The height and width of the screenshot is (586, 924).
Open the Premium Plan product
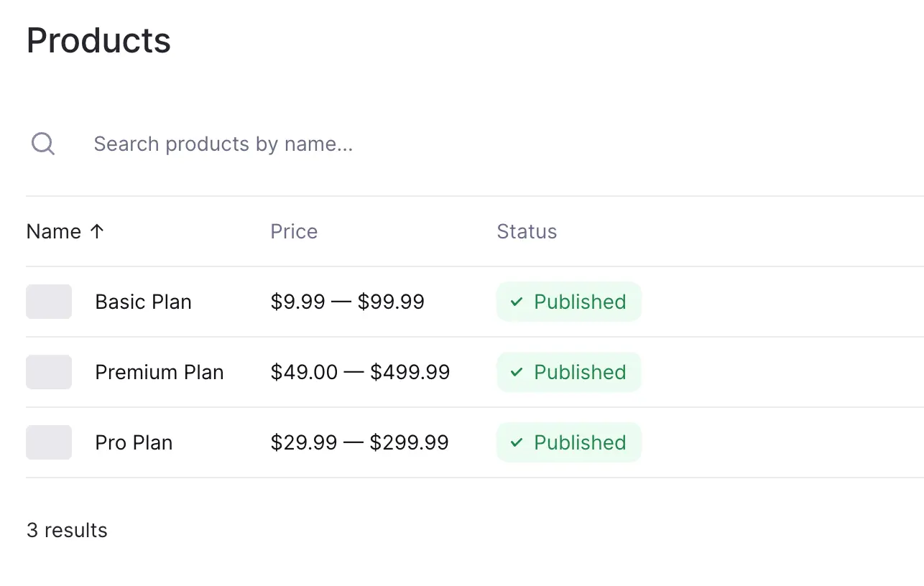(159, 372)
